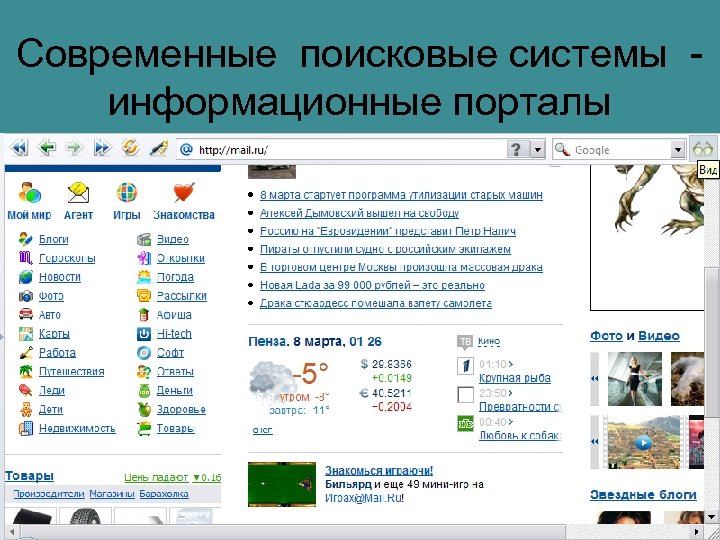The image size is (720, 540).
Task: Open the Фото heading link
Action: coord(606,336)
